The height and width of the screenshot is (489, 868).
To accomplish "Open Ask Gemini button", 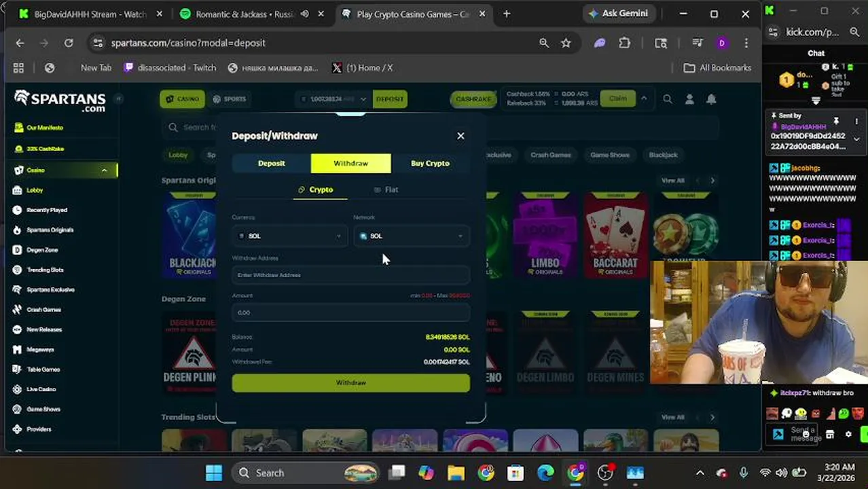I will click(x=617, y=14).
